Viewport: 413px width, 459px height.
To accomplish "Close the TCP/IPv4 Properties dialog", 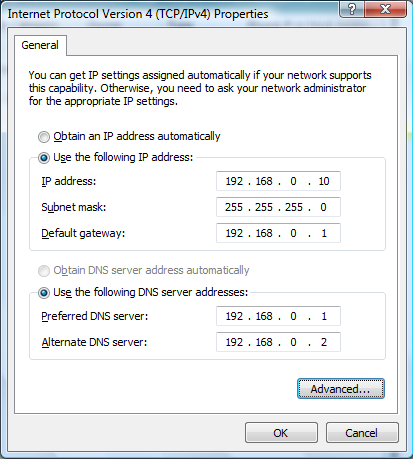I will (x=385, y=9).
